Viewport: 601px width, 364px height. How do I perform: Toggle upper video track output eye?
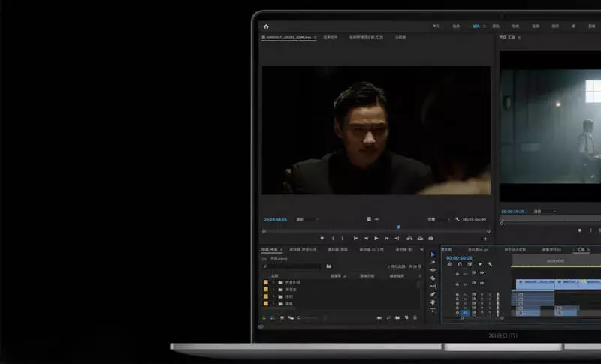[482, 273]
